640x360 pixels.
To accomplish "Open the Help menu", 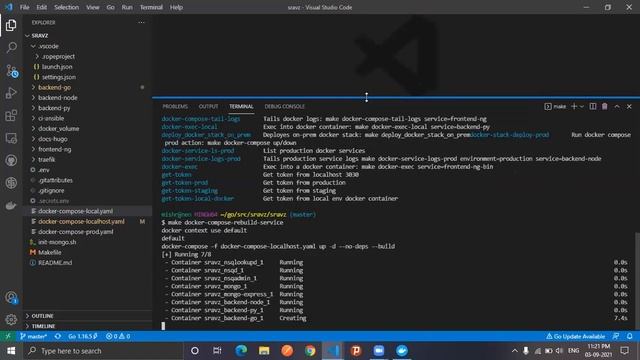I will coord(176,7).
